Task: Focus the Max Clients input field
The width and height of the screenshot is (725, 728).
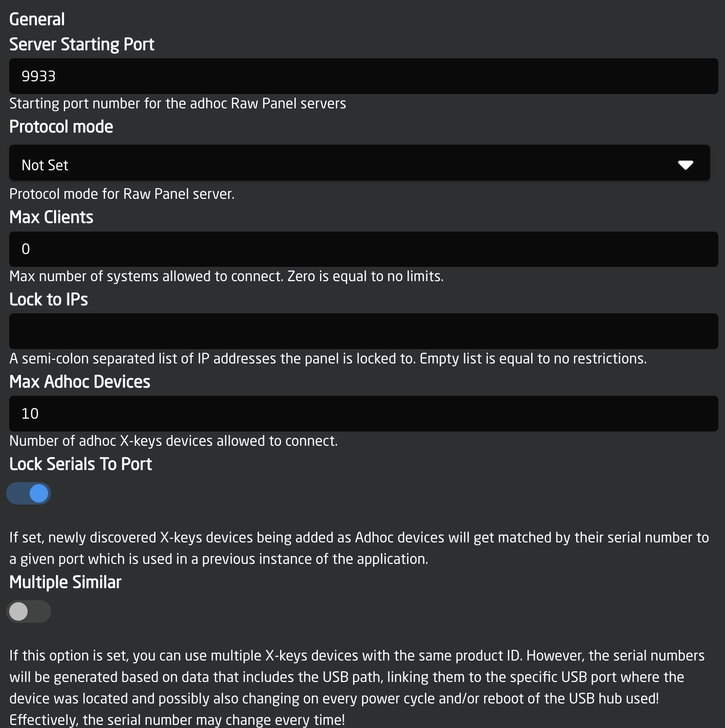Action: click(x=364, y=249)
